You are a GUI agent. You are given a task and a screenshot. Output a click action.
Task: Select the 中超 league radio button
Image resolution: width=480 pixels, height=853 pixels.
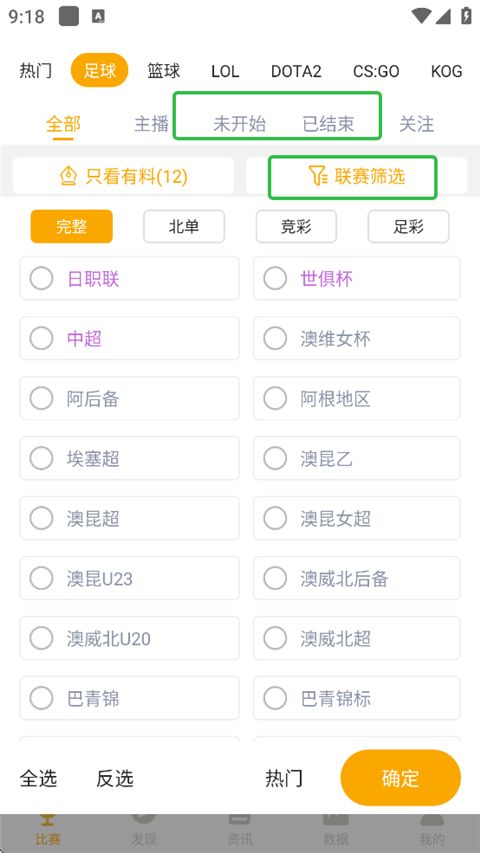[x=41, y=338]
